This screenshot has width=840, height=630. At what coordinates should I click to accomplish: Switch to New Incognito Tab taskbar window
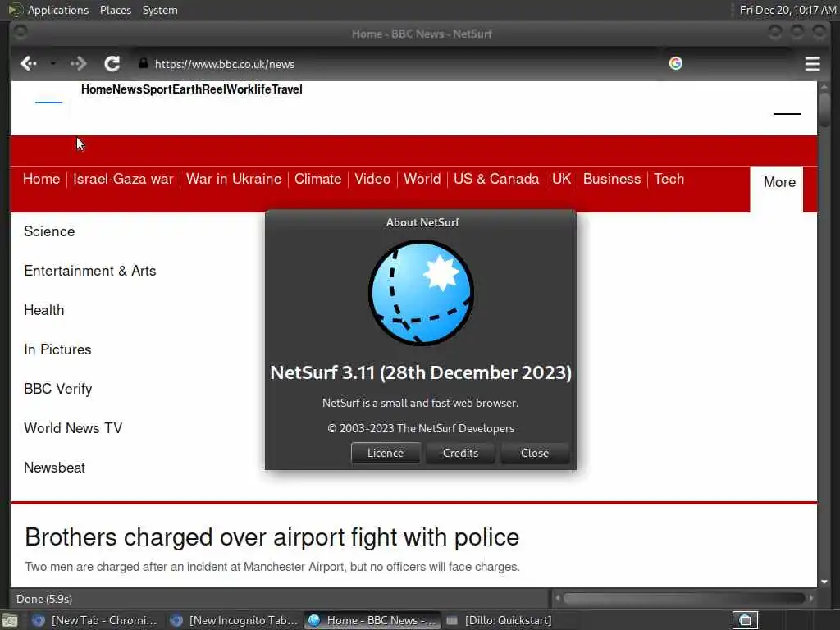tap(234, 620)
